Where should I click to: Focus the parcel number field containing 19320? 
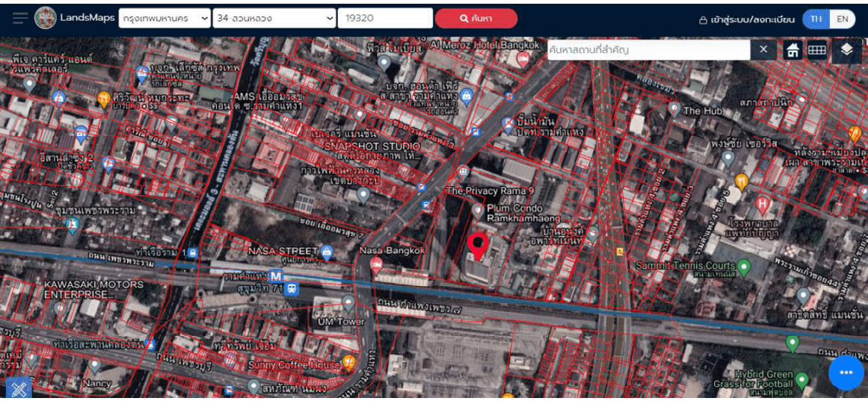point(385,18)
